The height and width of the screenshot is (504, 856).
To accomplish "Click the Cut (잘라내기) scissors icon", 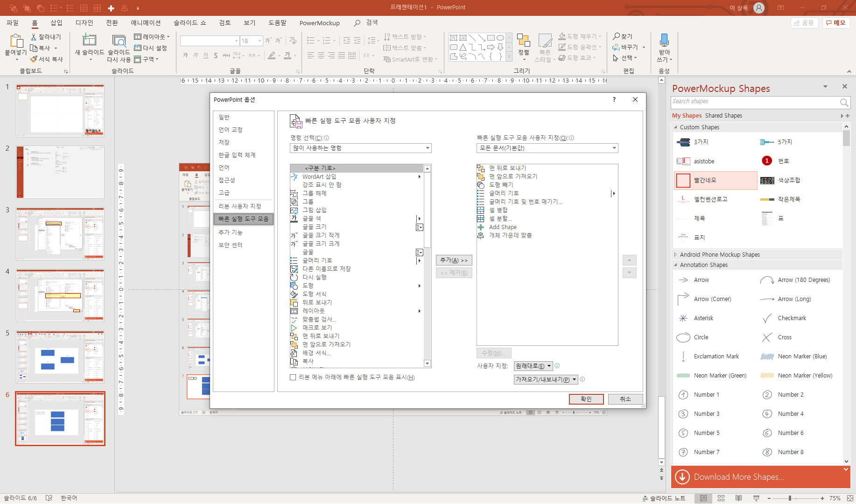I will (x=34, y=37).
